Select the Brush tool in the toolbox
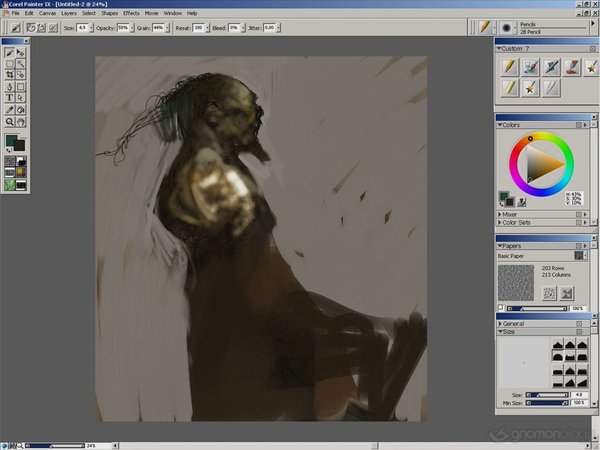600x450 pixels. (x=10, y=51)
